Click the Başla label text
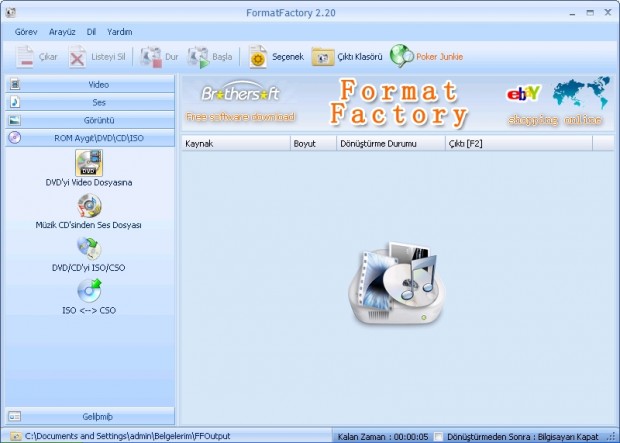620x443 pixels. click(x=222, y=57)
